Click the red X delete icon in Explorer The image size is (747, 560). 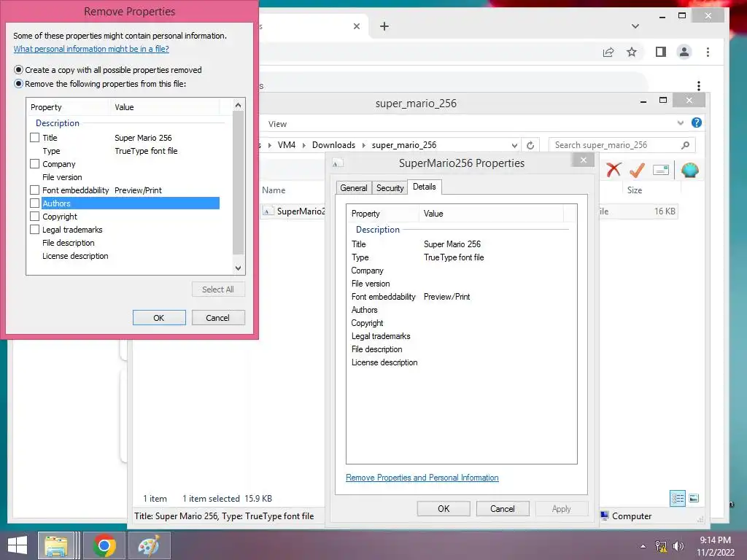614,169
